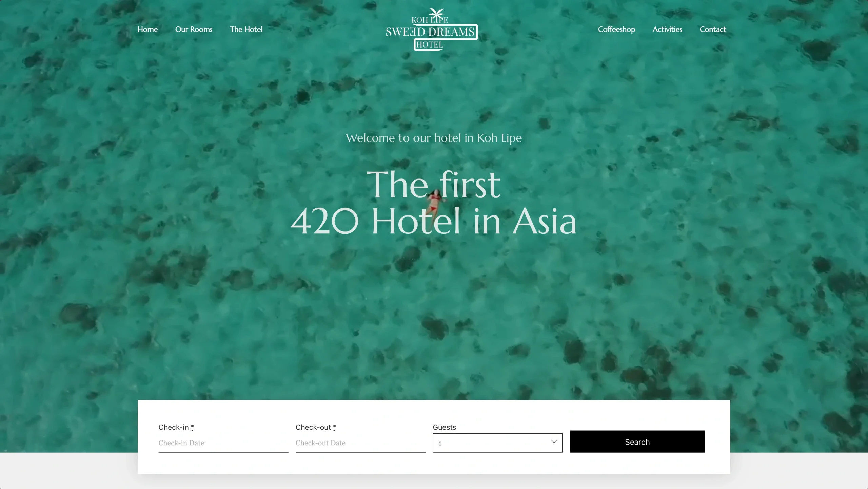
Task: Click the Check-out label
Action: click(x=316, y=427)
